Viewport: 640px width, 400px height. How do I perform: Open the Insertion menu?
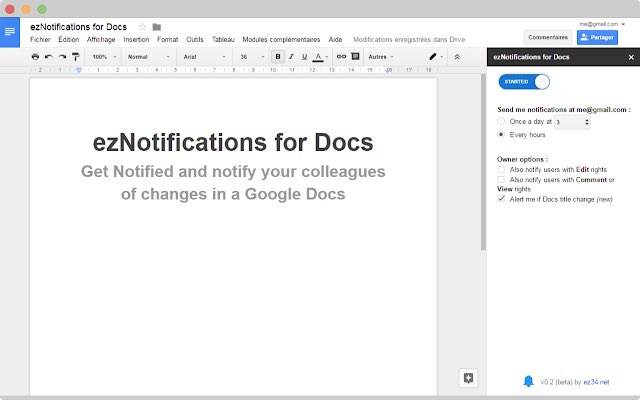(136, 40)
